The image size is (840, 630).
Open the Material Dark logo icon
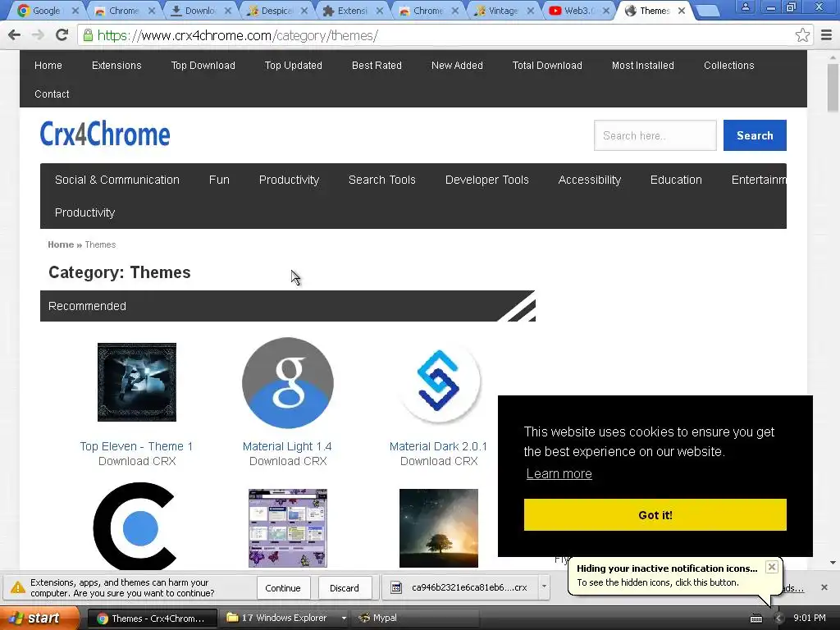439,381
